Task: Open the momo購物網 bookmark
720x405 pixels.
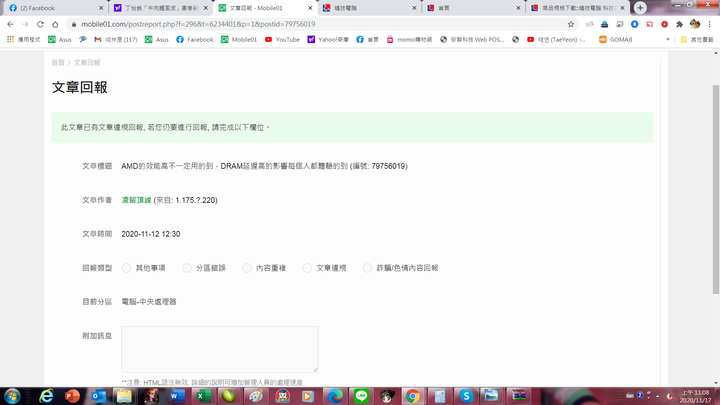Action: click(409, 39)
